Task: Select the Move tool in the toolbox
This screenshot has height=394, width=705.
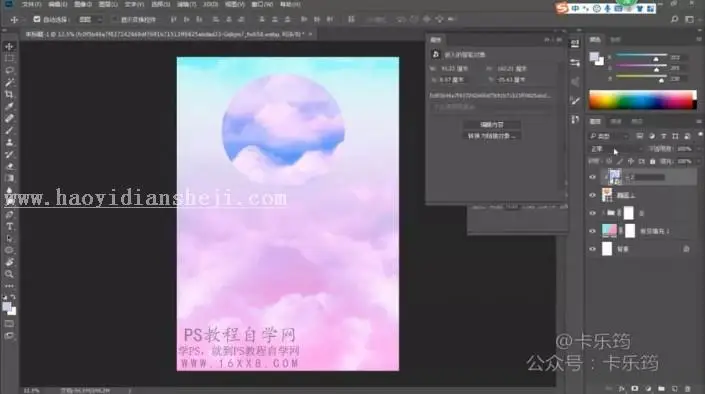Action: pyautogui.click(x=9, y=47)
